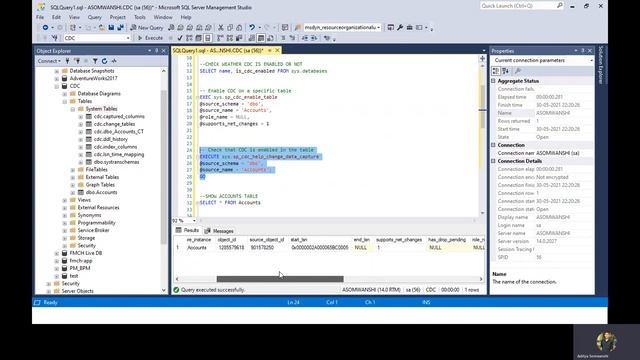
Task: Expand the AdventureWorks2017 database node
Action: pyautogui.click(x=57, y=78)
